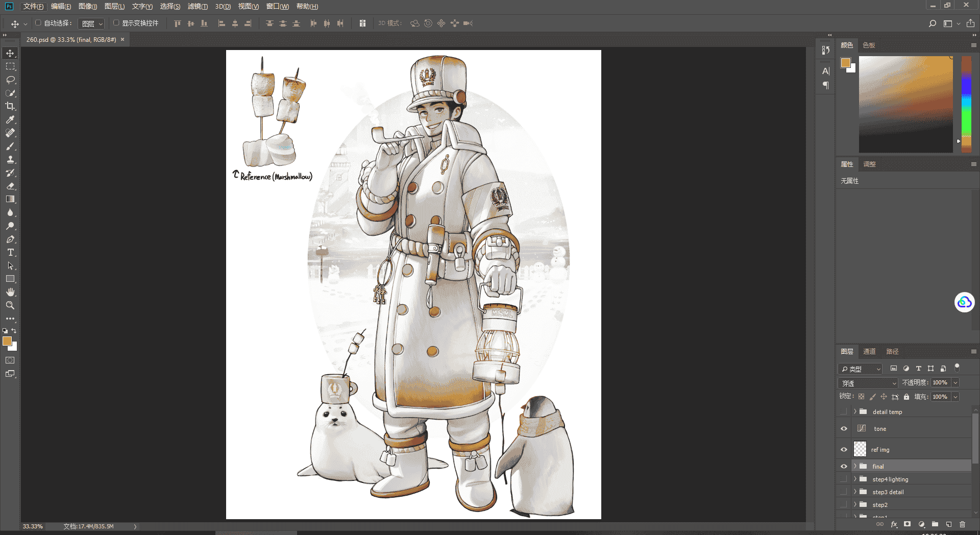
Task: Select the Horizontal Type tool
Action: click(x=10, y=252)
